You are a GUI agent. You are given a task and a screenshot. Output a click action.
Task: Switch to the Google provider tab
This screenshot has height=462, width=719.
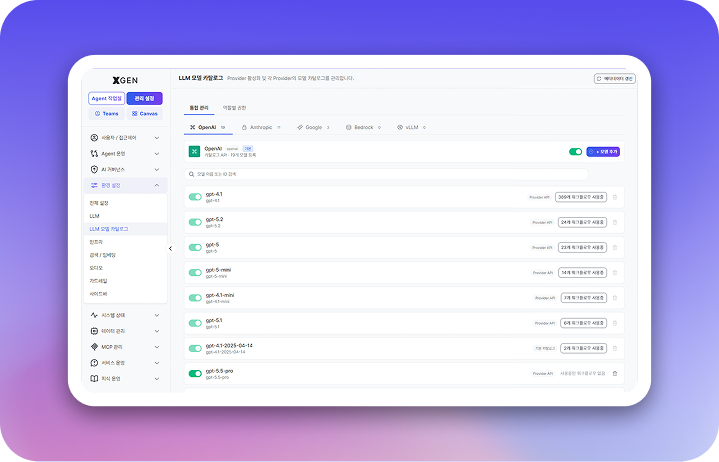(313, 127)
